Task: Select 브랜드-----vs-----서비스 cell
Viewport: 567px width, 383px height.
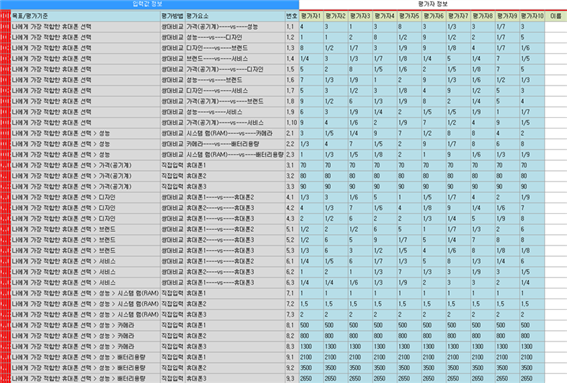Action: (x=235, y=59)
